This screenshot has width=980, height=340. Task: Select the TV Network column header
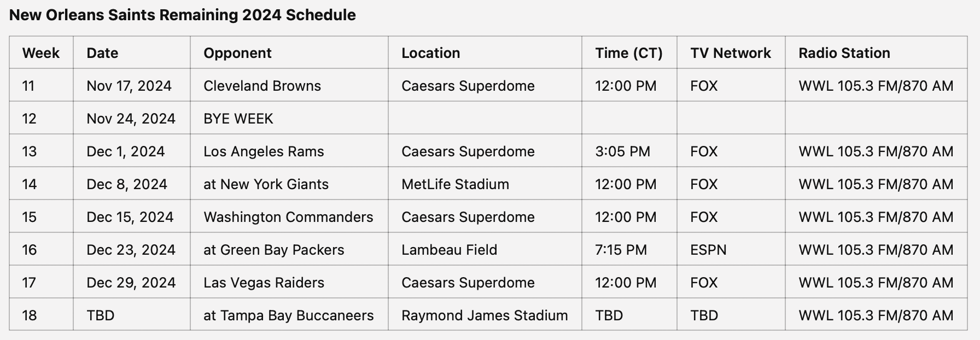[731, 53]
